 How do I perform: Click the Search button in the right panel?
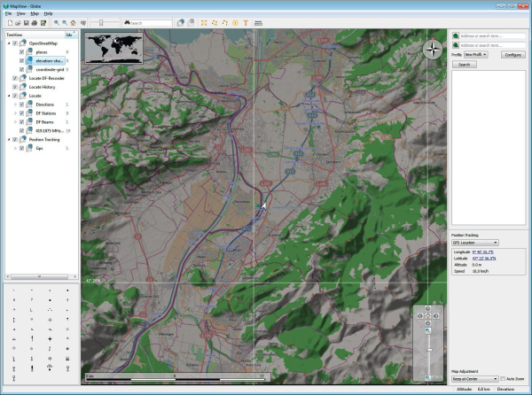click(x=464, y=65)
